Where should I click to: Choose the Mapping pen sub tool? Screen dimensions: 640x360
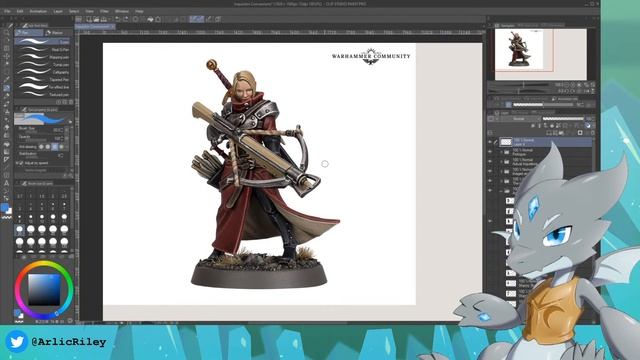[x=43, y=57]
